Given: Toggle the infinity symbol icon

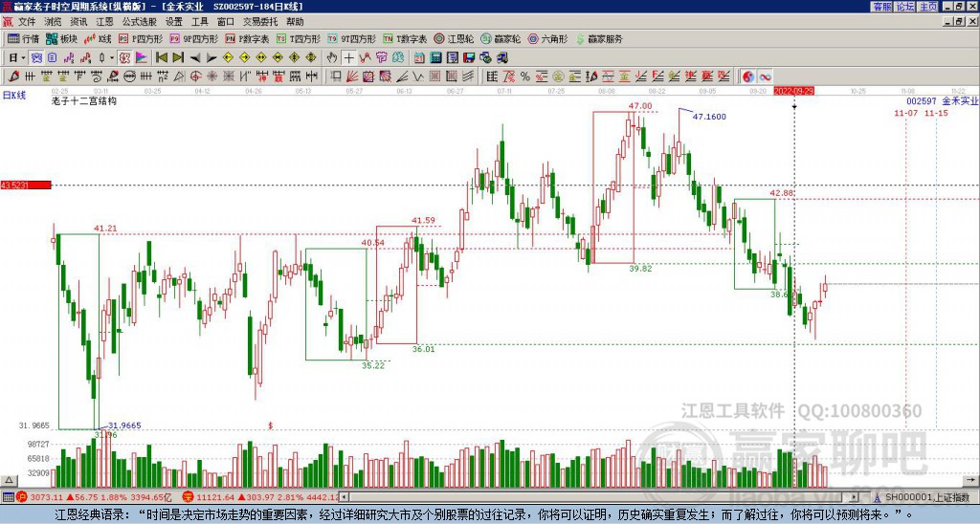Looking at the screenshot, I should 765,76.
